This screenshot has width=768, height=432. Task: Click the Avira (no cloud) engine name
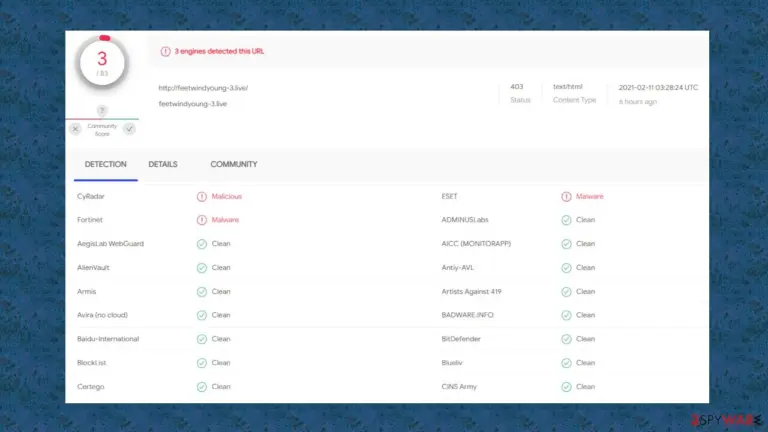click(102, 315)
